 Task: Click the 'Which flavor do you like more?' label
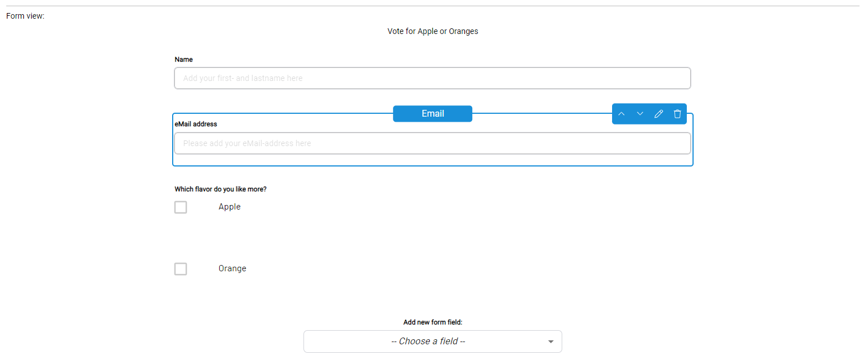[220, 189]
